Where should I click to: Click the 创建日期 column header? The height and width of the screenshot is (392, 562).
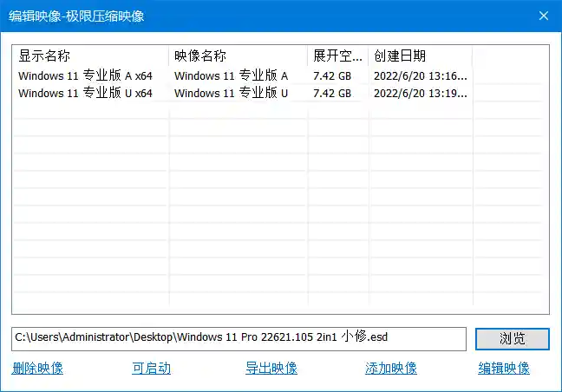(420, 56)
